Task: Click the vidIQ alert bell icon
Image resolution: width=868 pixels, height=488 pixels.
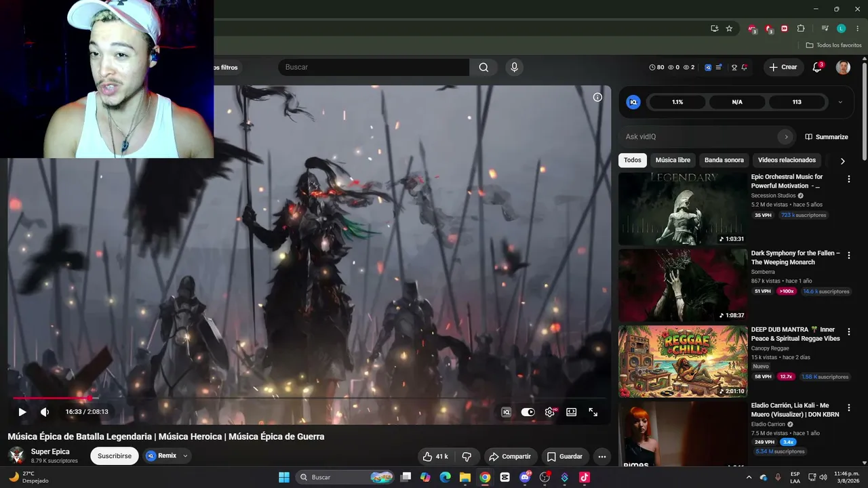Action: tap(744, 67)
